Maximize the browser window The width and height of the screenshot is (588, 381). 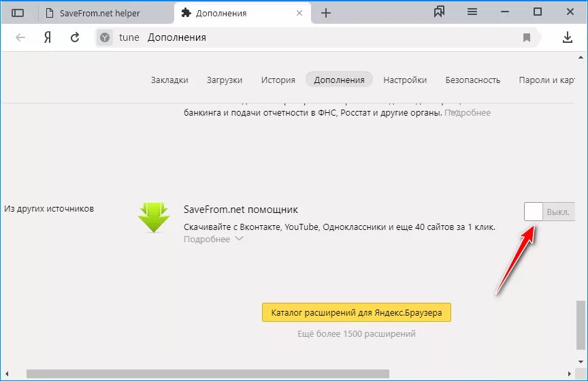[x=538, y=12]
